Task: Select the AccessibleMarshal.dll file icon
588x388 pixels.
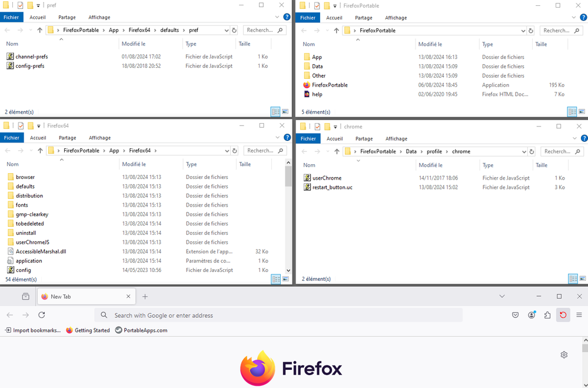Action: [11, 251]
